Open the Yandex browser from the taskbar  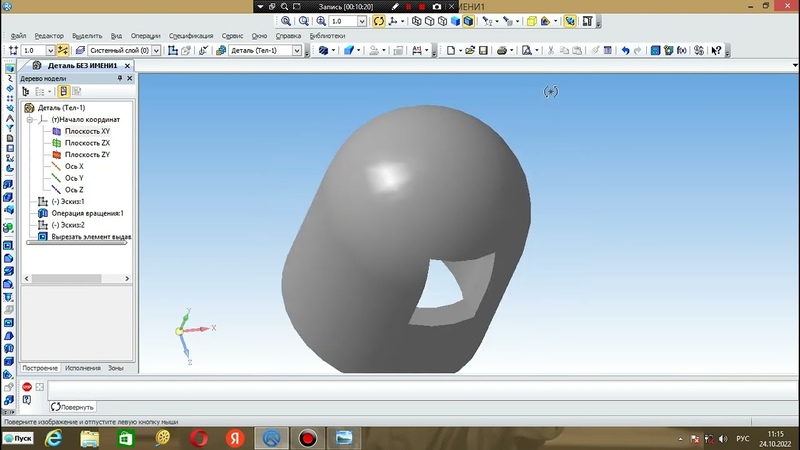[x=235, y=438]
